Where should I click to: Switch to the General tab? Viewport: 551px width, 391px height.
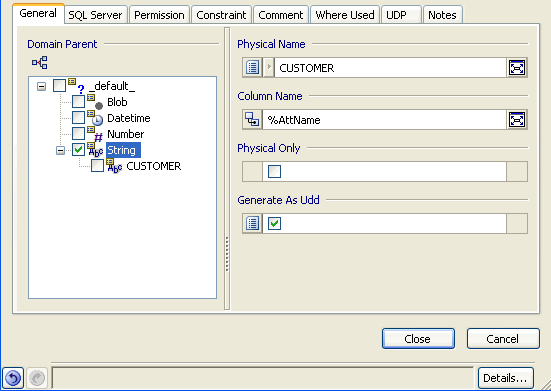38,13
